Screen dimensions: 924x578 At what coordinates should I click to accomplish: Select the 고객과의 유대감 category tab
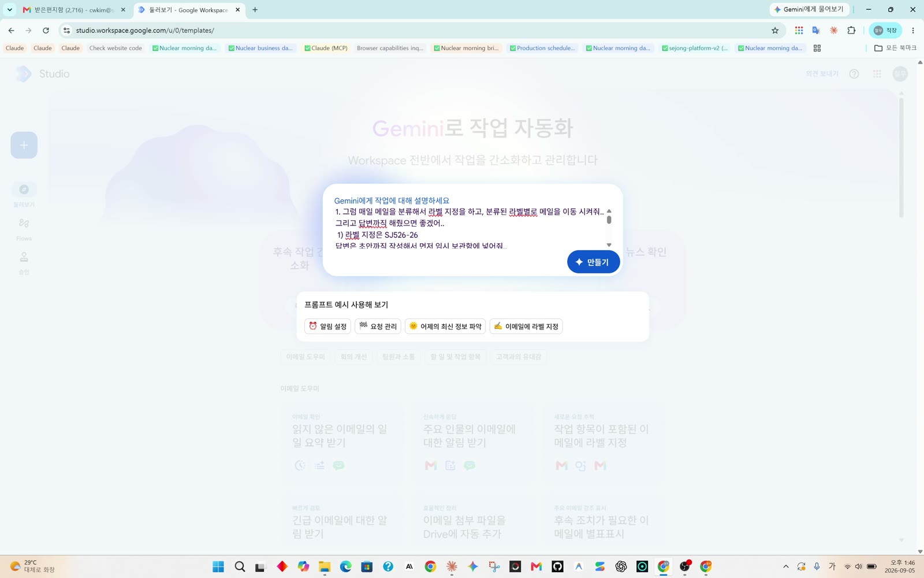pyautogui.click(x=519, y=357)
